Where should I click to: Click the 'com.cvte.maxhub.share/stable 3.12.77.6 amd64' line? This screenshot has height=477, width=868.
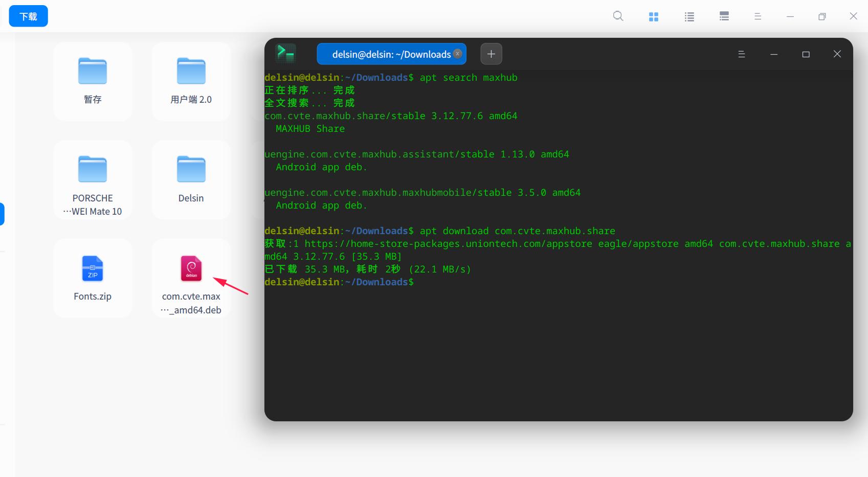391,116
